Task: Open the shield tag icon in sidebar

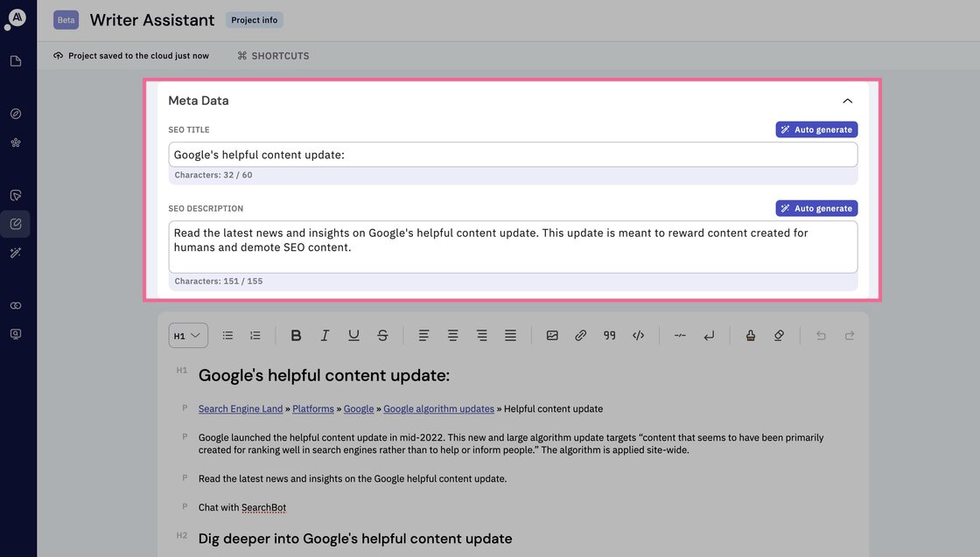Action: pyautogui.click(x=16, y=196)
